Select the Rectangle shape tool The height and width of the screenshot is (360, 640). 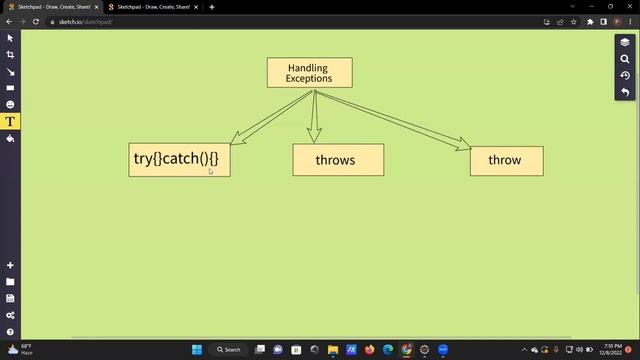click(x=10, y=88)
